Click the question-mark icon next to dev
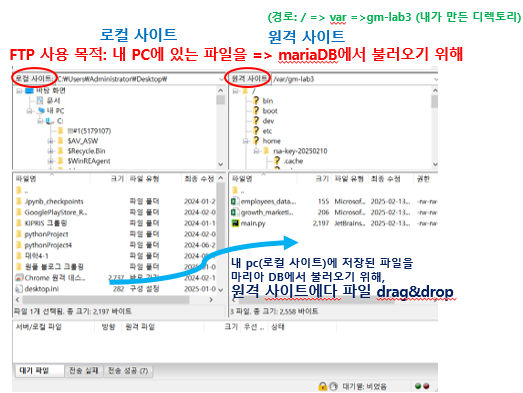 (x=256, y=120)
